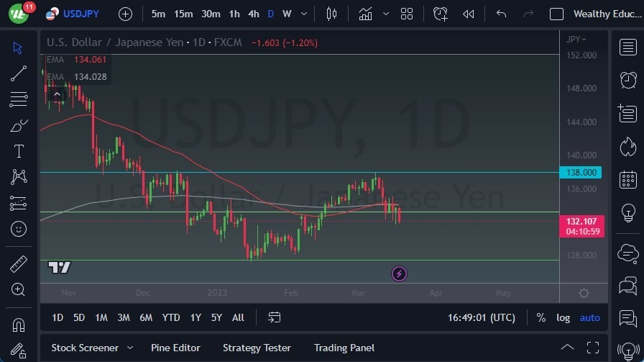The height and width of the screenshot is (362, 644).
Task: Toggle magnet mode for drawings
Action: pyautogui.click(x=19, y=325)
